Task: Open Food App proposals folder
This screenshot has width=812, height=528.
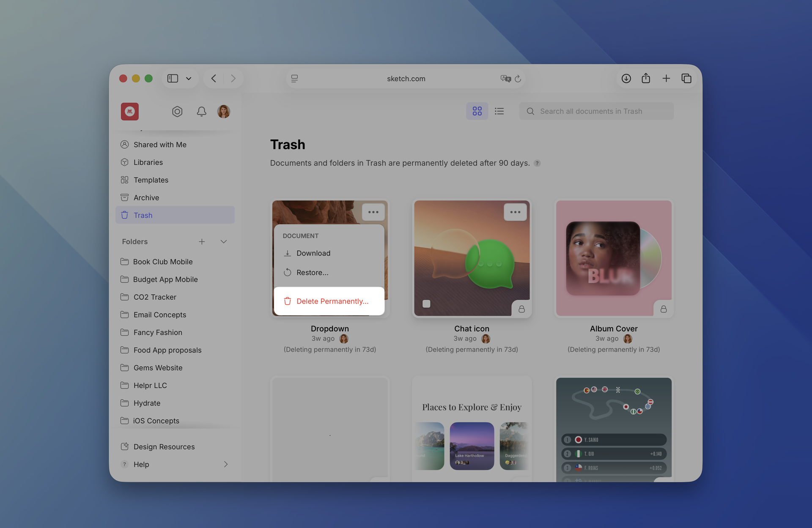Action: [x=175, y=350]
